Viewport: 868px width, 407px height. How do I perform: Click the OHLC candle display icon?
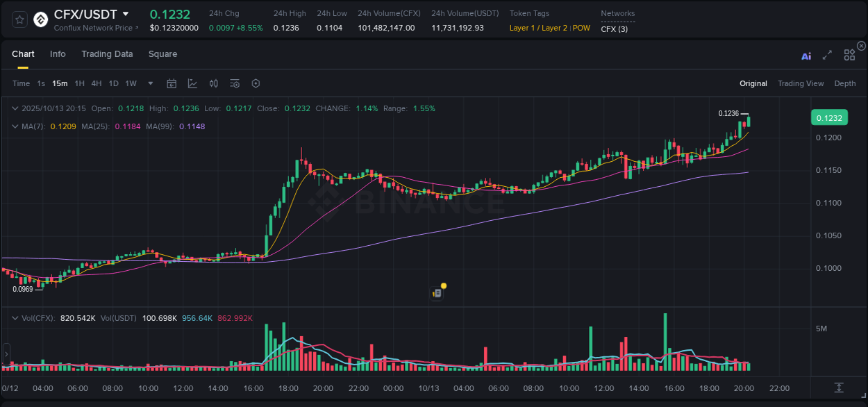213,83
